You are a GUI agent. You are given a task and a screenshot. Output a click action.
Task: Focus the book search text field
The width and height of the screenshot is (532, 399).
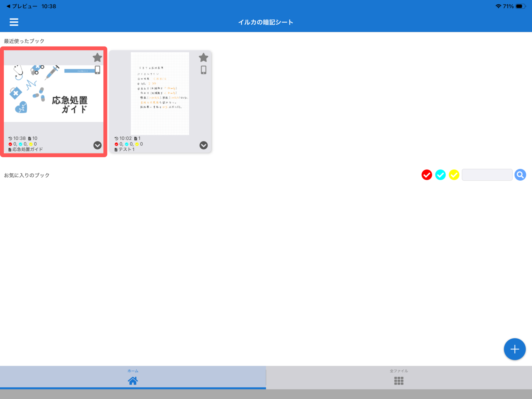pyautogui.click(x=487, y=175)
